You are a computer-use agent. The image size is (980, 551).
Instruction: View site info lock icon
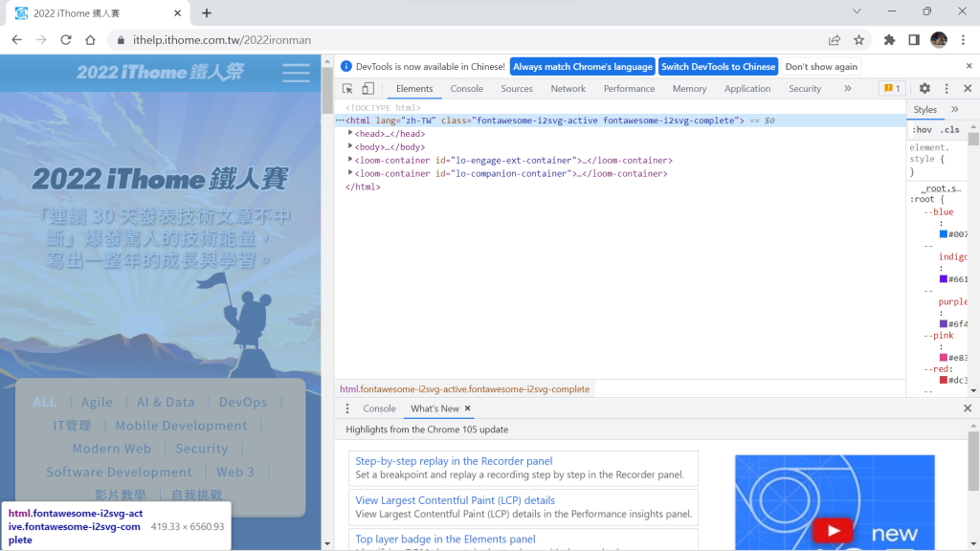(x=121, y=40)
